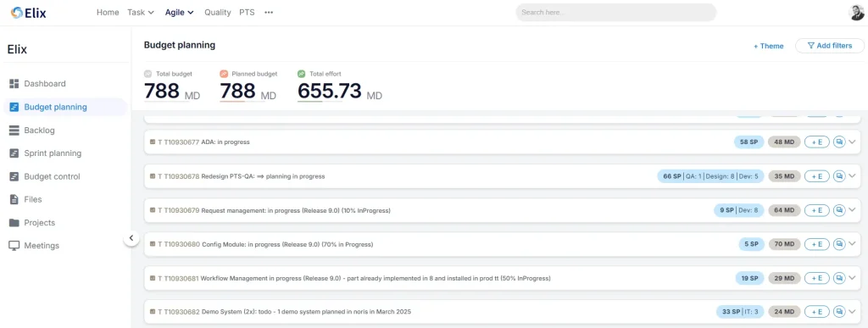The image size is (868, 328).
Task: Click the Search here input field
Action: pyautogui.click(x=615, y=12)
